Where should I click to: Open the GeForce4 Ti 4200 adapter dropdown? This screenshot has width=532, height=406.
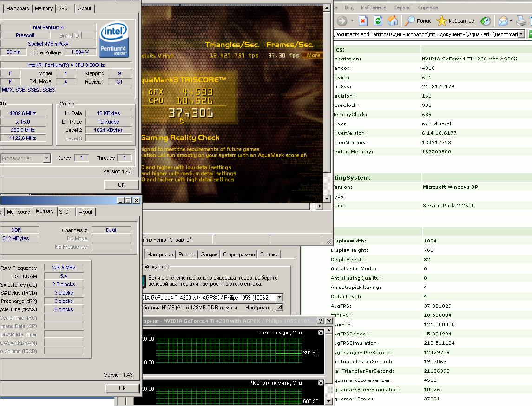(280, 297)
